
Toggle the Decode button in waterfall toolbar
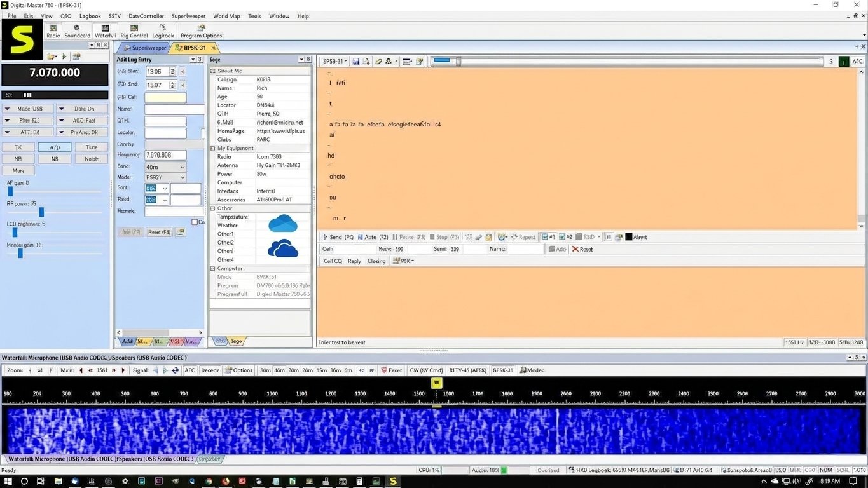pyautogui.click(x=210, y=370)
